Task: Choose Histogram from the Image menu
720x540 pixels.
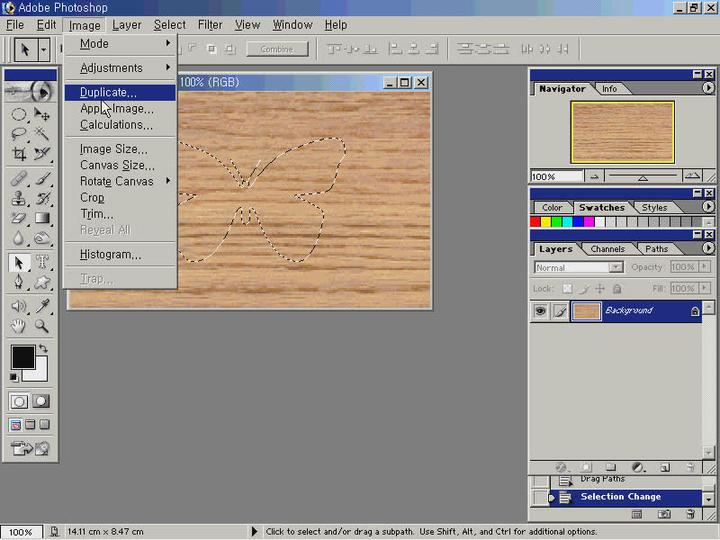Action: point(120,254)
